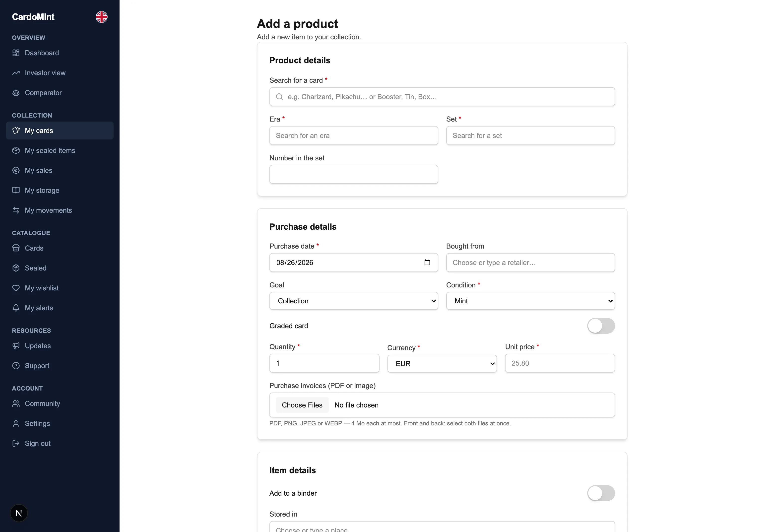Image resolution: width=765 pixels, height=532 pixels.
Task: Open the Era search combo box
Action: (x=354, y=136)
